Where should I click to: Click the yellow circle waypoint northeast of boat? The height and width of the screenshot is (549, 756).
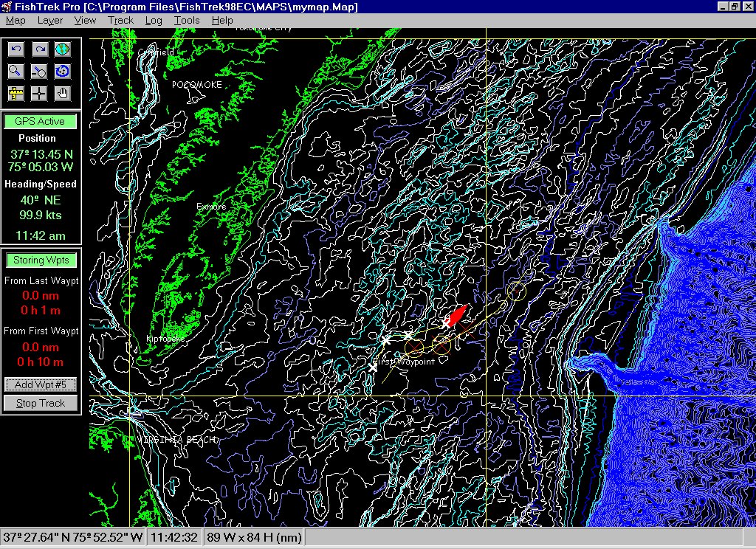click(516, 291)
